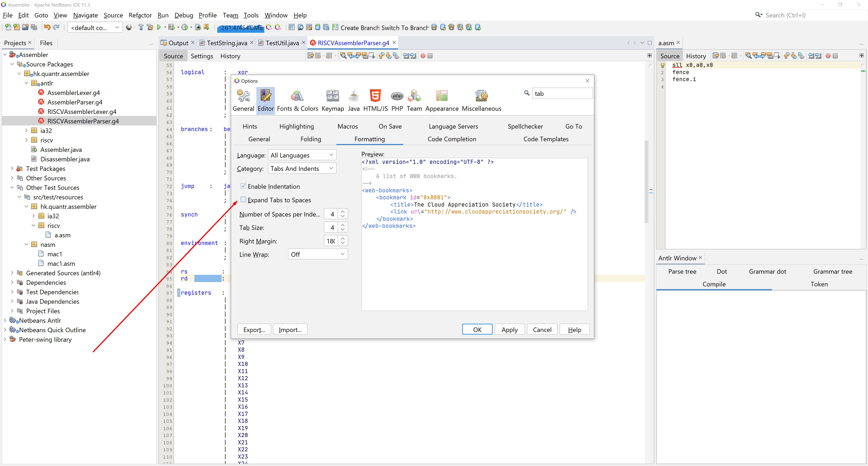Switch to the Grammar tree tab in Antlr Window
Viewport: 868px width, 466px height.
832,271
